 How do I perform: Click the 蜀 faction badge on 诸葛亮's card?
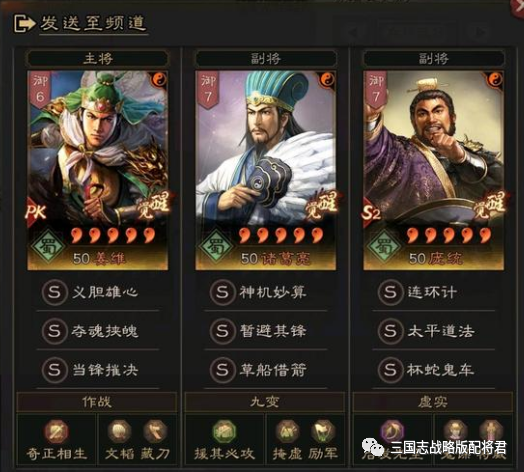point(216,246)
